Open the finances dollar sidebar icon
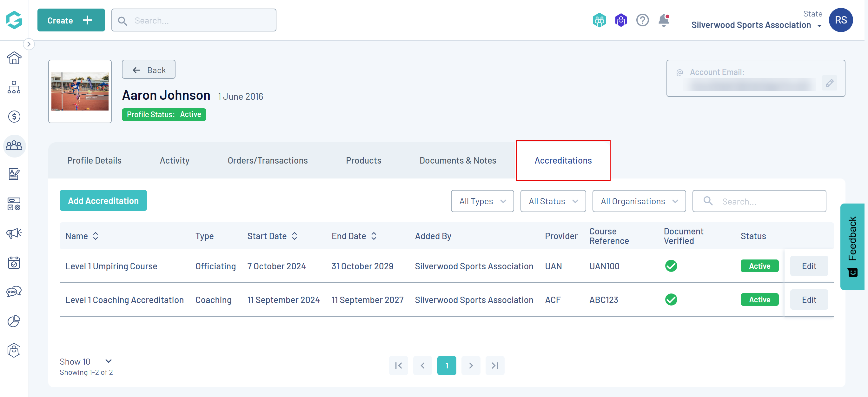Screen dimensions: 868x397 (14, 117)
